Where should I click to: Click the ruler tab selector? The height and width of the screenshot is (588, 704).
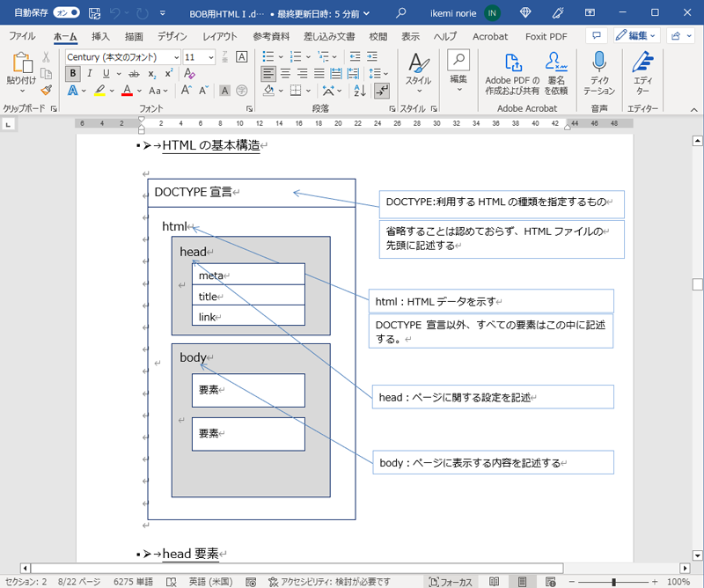(8, 124)
